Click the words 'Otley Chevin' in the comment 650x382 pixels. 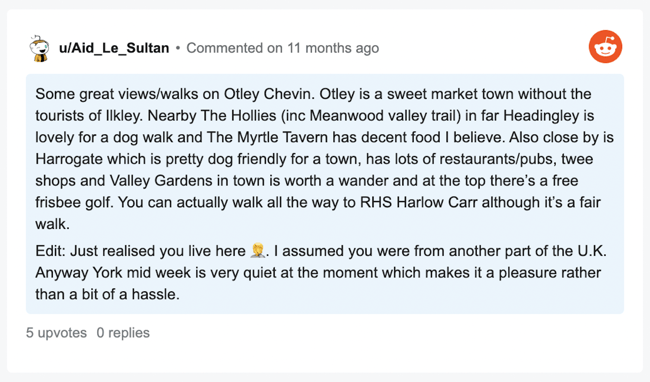point(267,94)
